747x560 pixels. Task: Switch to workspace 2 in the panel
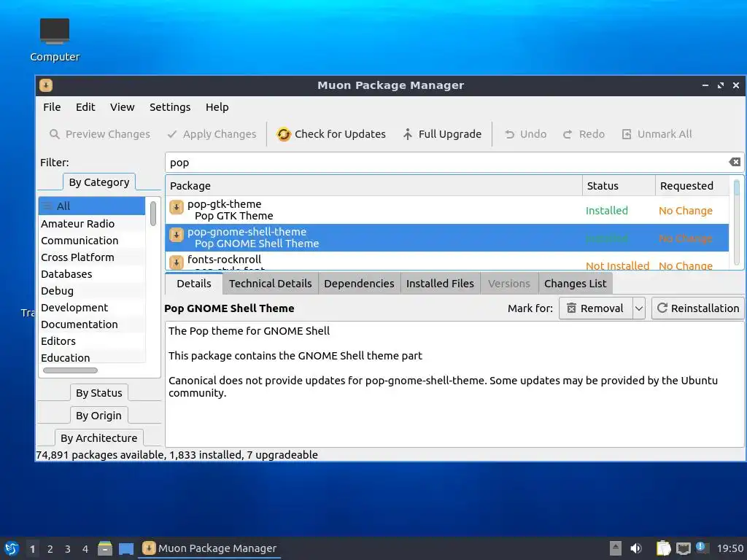pos(50,549)
